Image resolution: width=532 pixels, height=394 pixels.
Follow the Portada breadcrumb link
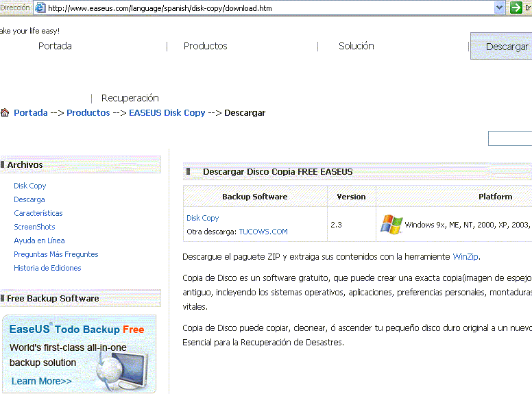pyautogui.click(x=31, y=112)
